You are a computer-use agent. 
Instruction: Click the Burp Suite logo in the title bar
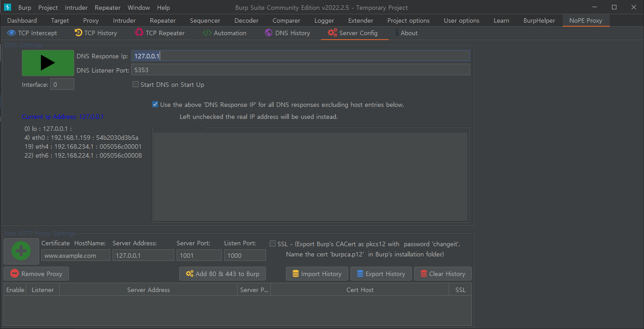[7, 8]
